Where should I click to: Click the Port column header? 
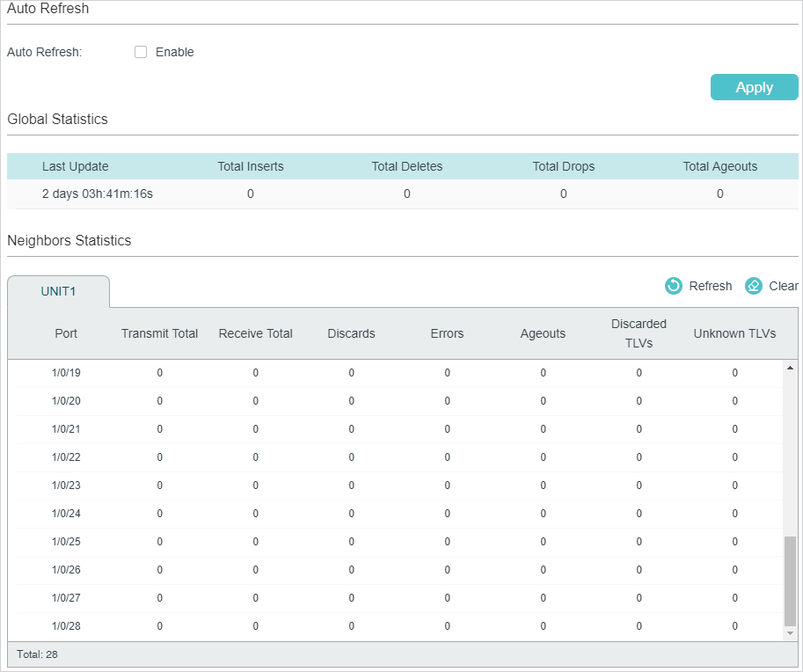click(x=66, y=333)
